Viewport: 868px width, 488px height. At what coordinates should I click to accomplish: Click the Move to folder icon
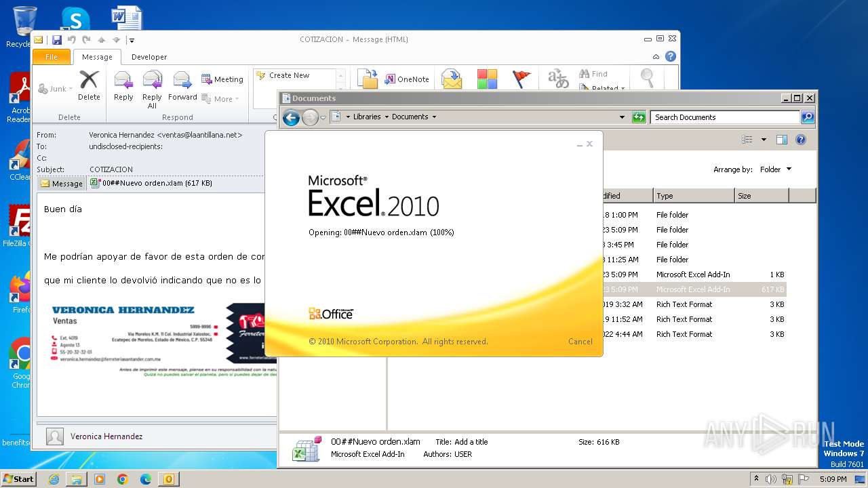click(368, 79)
